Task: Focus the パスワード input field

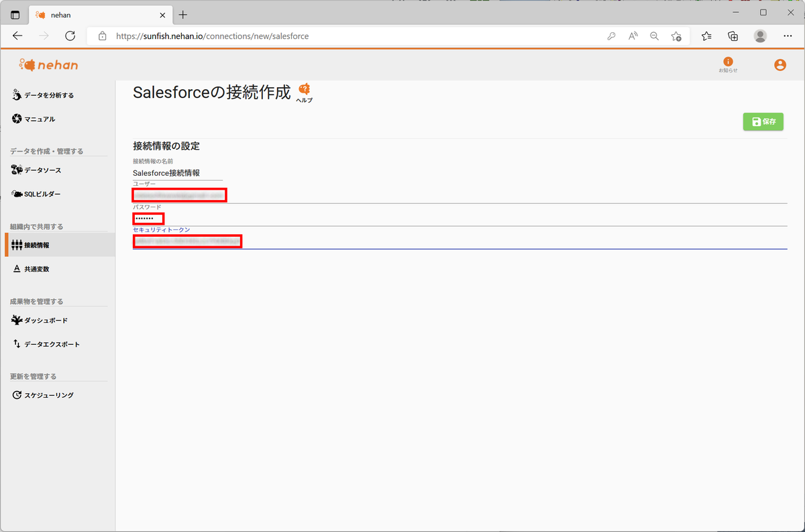Action: coord(460,219)
